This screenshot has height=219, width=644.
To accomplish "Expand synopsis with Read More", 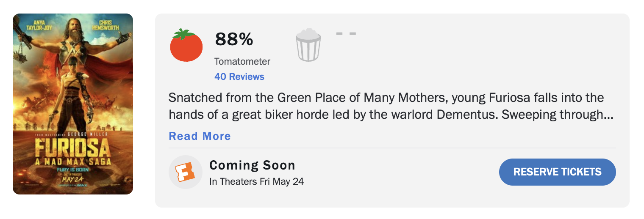I will 200,136.
